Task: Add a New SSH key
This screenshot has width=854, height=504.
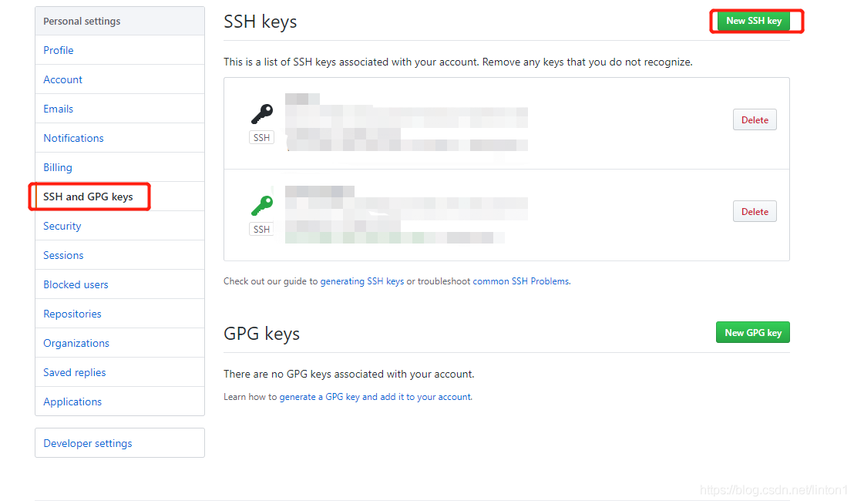Action: pyautogui.click(x=754, y=21)
